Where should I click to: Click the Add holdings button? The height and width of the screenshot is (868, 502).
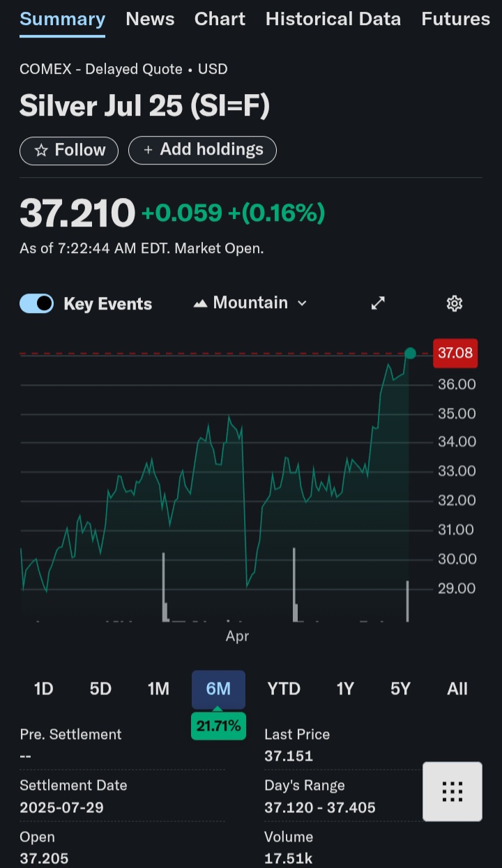click(x=202, y=150)
